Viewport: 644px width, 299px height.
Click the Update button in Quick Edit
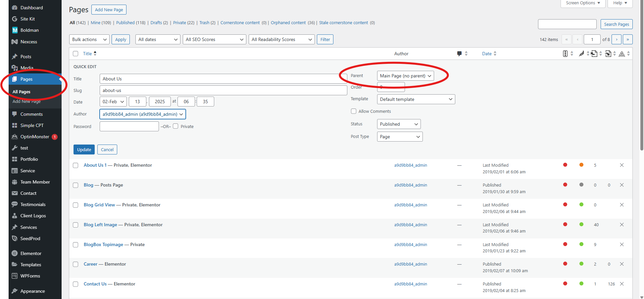pyautogui.click(x=84, y=149)
